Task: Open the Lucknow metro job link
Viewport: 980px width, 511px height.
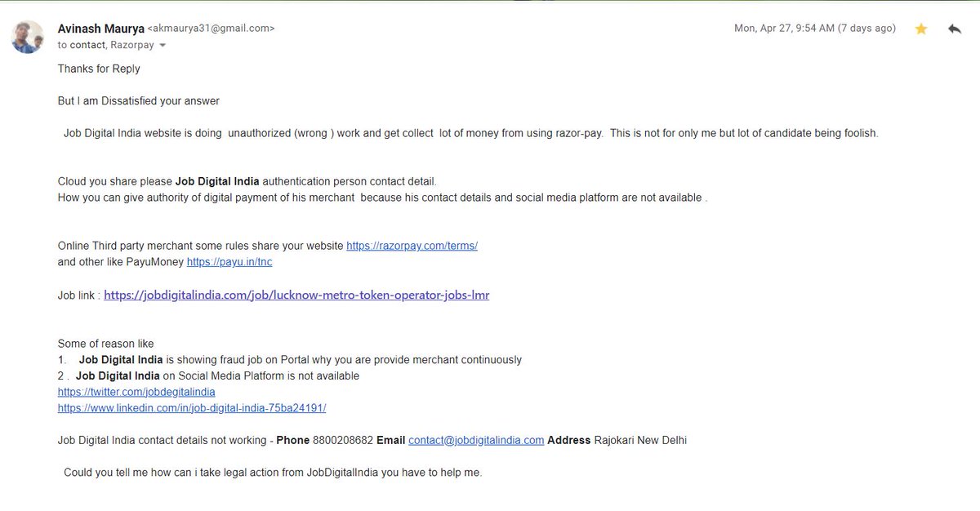Action: 296,295
